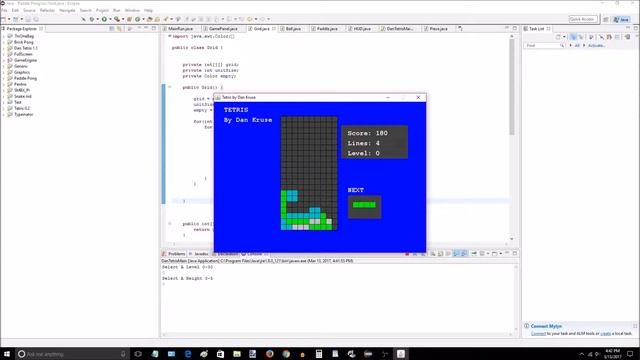Click the Collapse All icon in Package Explorer
640x360 pixels.
112,29
